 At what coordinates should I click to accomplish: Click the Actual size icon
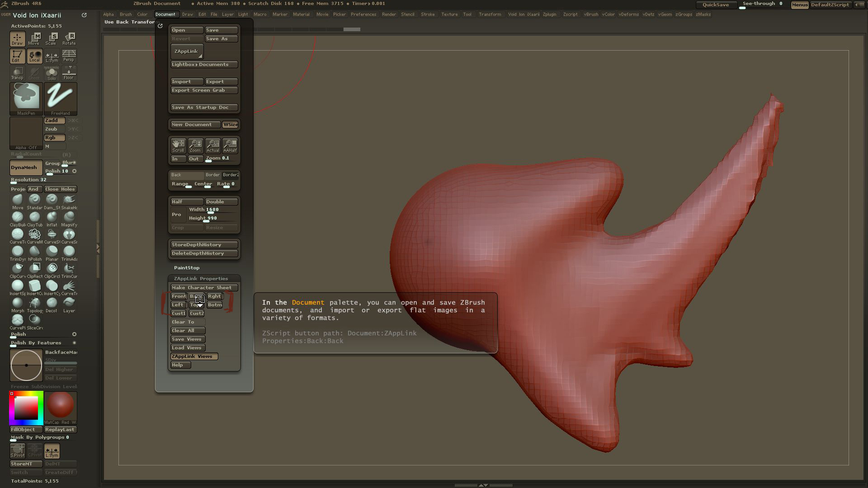pyautogui.click(x=212, y=146)
